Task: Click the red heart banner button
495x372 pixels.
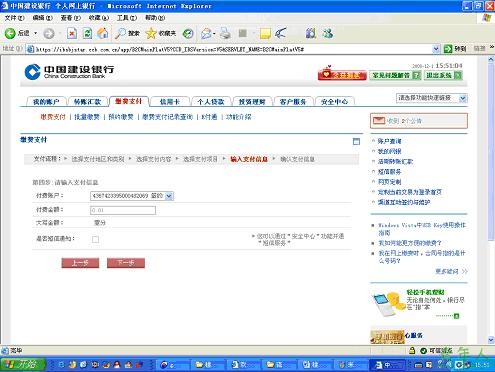Action: [342, 74]
